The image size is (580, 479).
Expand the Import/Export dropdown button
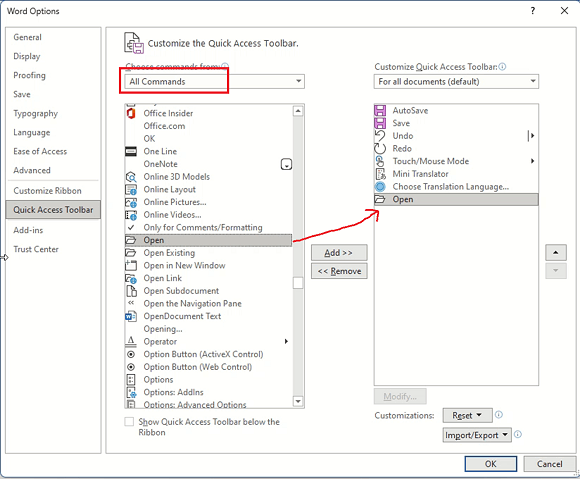(477, 435)
